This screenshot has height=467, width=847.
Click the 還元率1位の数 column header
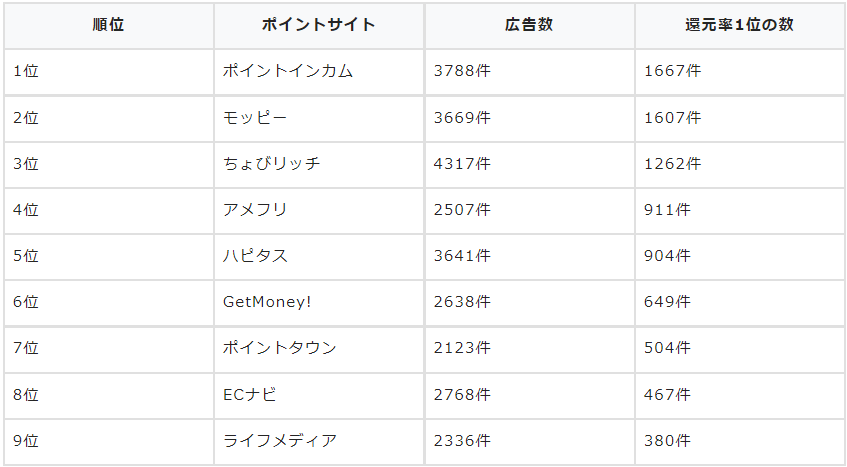(739, 25)
